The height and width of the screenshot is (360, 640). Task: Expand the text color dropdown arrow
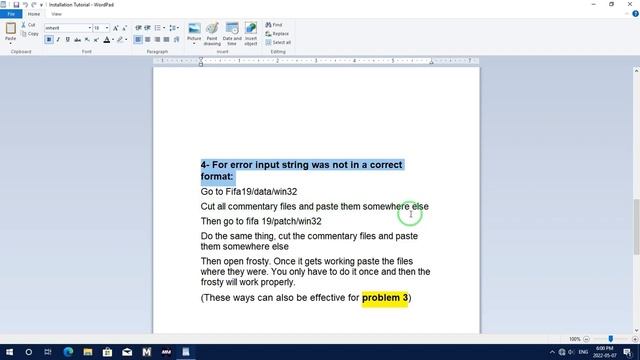point(113,40)
